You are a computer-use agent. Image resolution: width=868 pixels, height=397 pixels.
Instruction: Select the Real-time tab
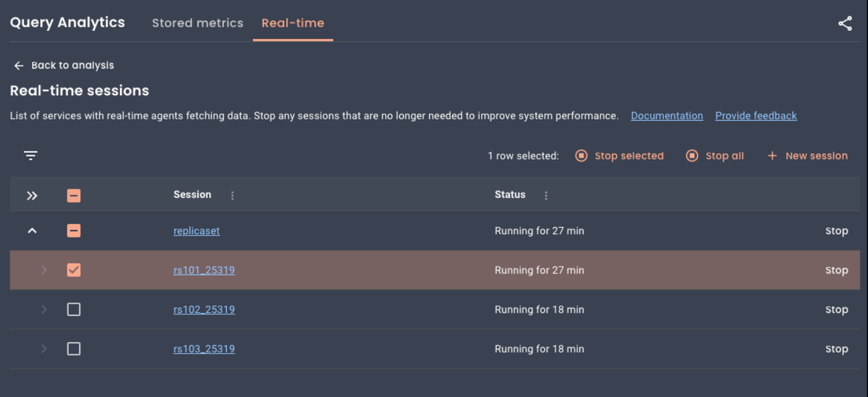(292, 23)
